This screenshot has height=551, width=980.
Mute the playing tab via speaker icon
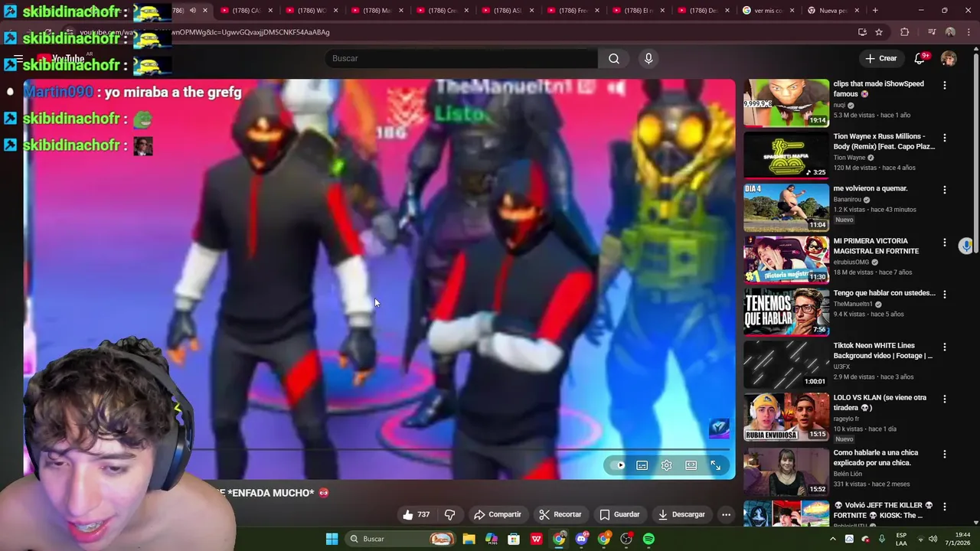[x=192, y=11]
